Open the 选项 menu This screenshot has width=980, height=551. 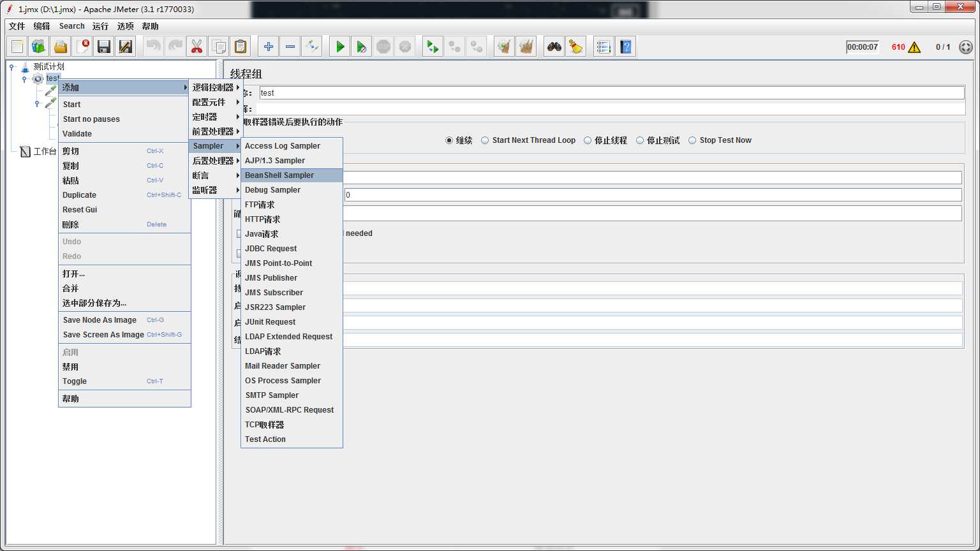(x=126, y=26)
